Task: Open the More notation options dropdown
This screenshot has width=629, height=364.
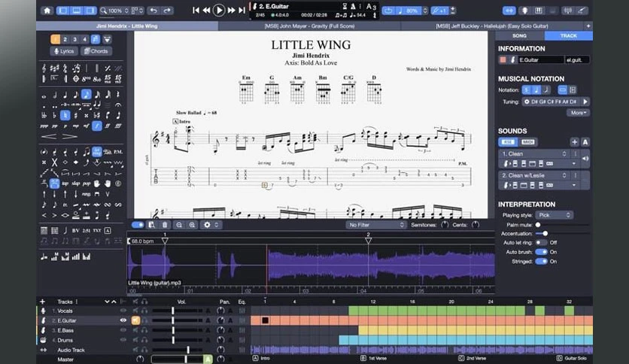Action: (578, 113)
